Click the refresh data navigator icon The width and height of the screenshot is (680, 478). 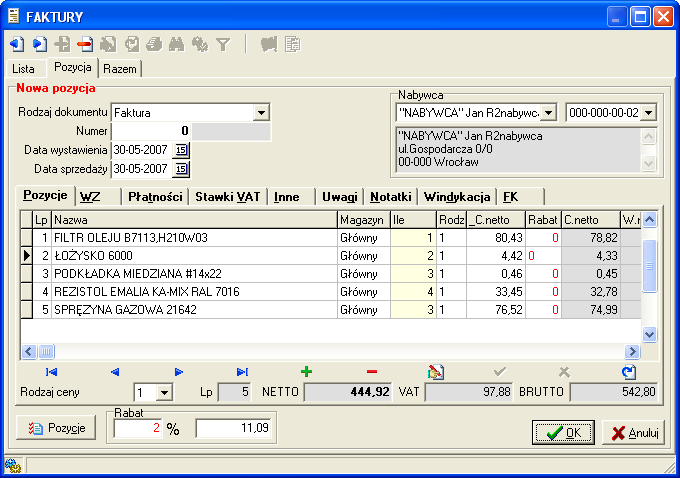pos(629,372)
